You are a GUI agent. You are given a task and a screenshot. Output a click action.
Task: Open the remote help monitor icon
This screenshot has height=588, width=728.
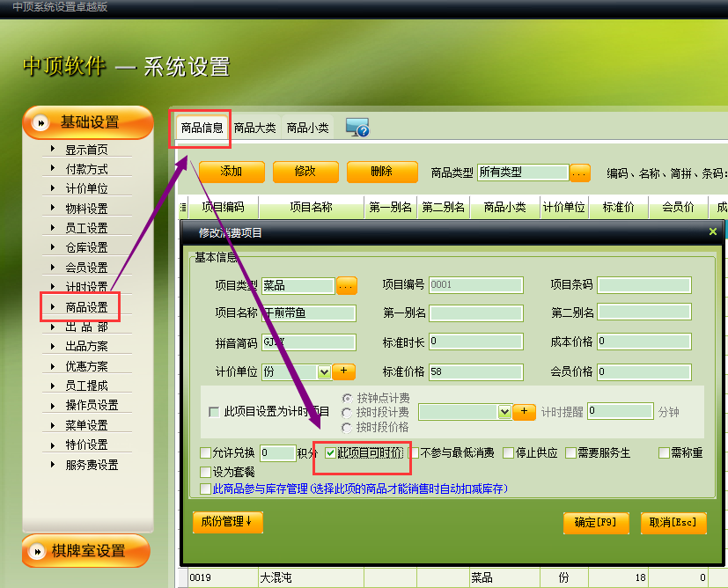coord(357,127)
